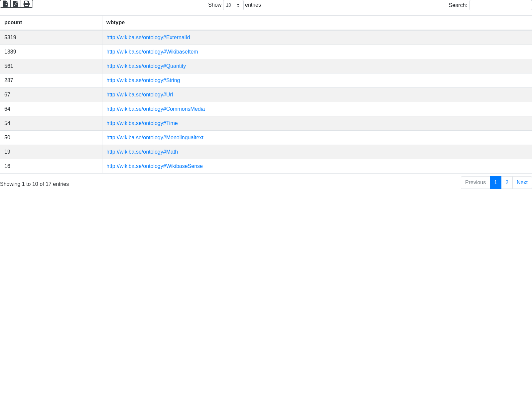Image resolution: width=532 pixels, height=399 pixels.
Task: Open the ontology#WikibaseSense link
Action: (x=154, y=166)
